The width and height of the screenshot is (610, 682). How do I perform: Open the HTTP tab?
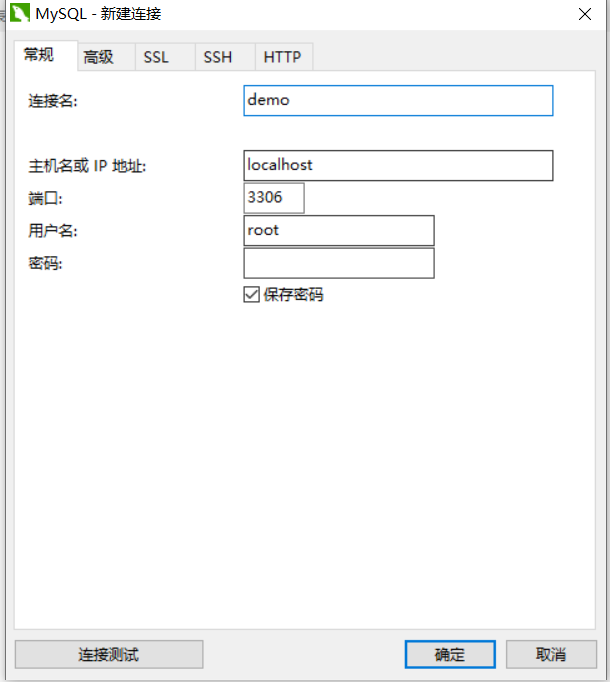pos(284,57)
